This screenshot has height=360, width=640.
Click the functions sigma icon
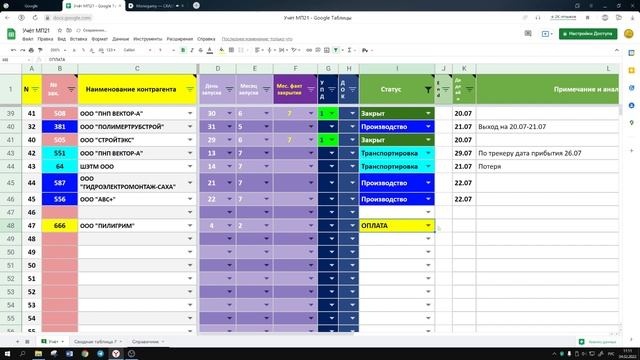pos(349,50)
